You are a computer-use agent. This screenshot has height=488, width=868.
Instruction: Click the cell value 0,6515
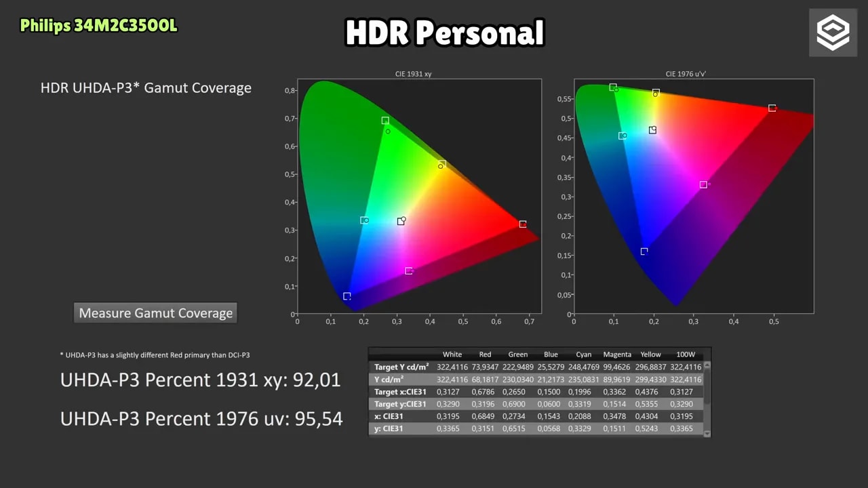click(518, 428)
